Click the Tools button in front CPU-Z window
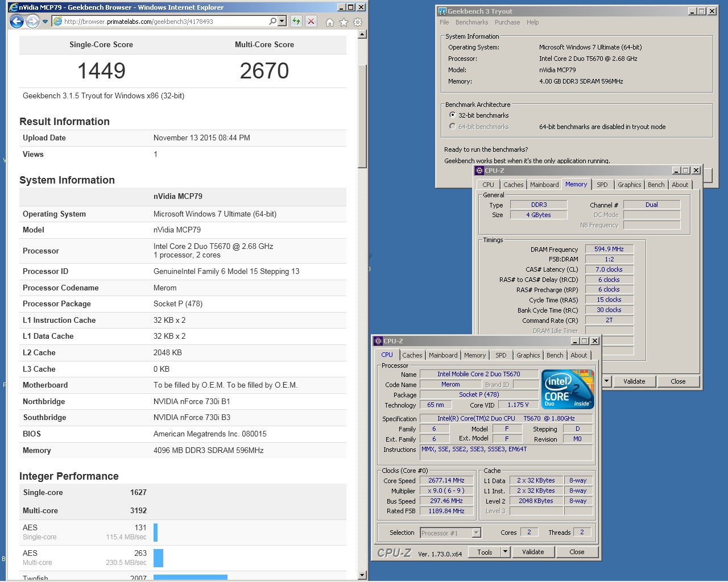The width and height of the screenshot is (728, 582). click(485, 552)
